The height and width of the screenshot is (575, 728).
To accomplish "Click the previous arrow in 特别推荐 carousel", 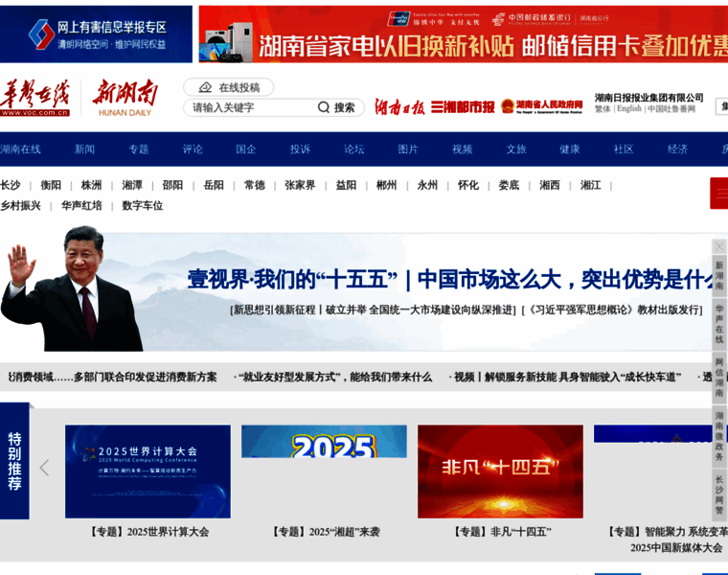I will (x=45, y=468).
